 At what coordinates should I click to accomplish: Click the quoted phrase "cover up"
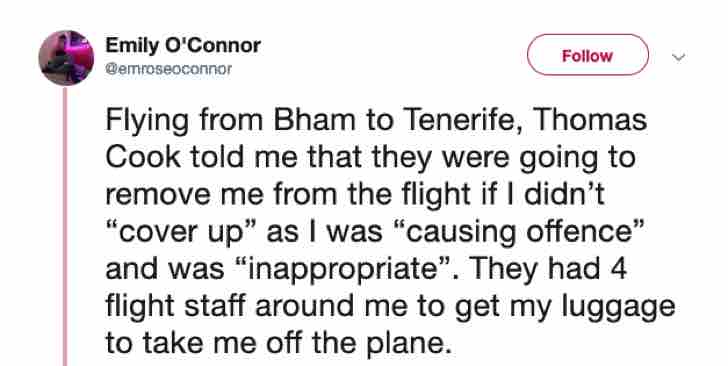click(x=181, y=232)
